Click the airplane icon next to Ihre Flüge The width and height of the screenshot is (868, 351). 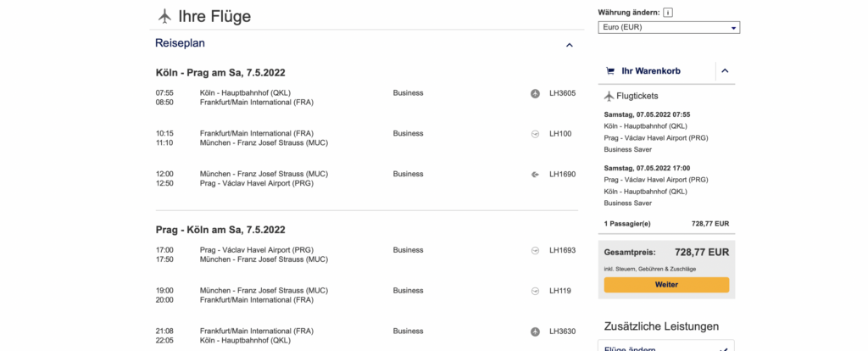click(164, 16)
